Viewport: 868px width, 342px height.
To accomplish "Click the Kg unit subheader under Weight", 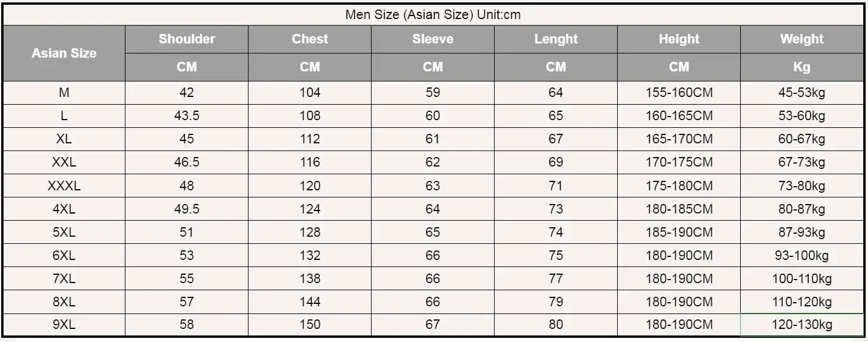I will [x=802, y=67].
